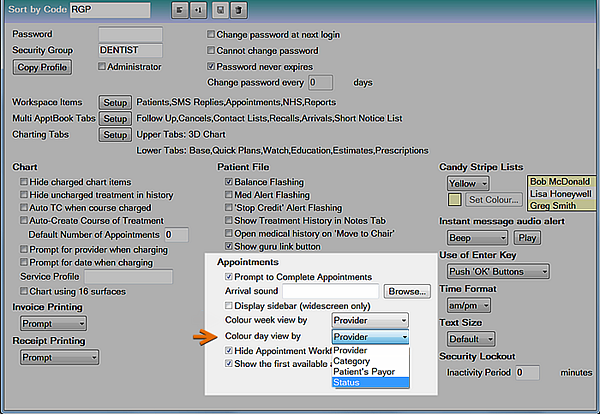Open the Receipt Printing dropdown

tap(59, 357)
